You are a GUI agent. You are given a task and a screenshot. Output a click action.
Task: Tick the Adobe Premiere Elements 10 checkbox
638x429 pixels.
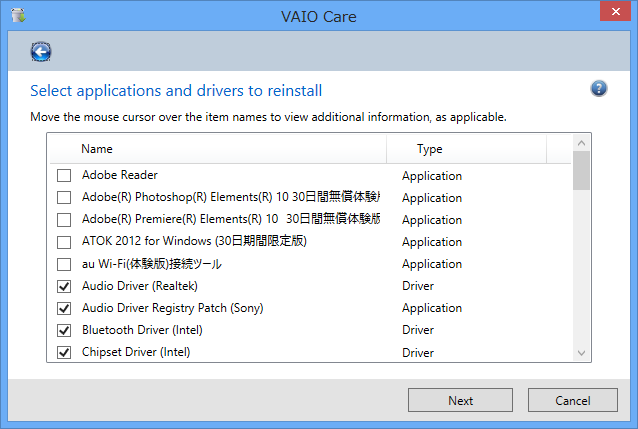pyautogui.click(x=64, y=220)
